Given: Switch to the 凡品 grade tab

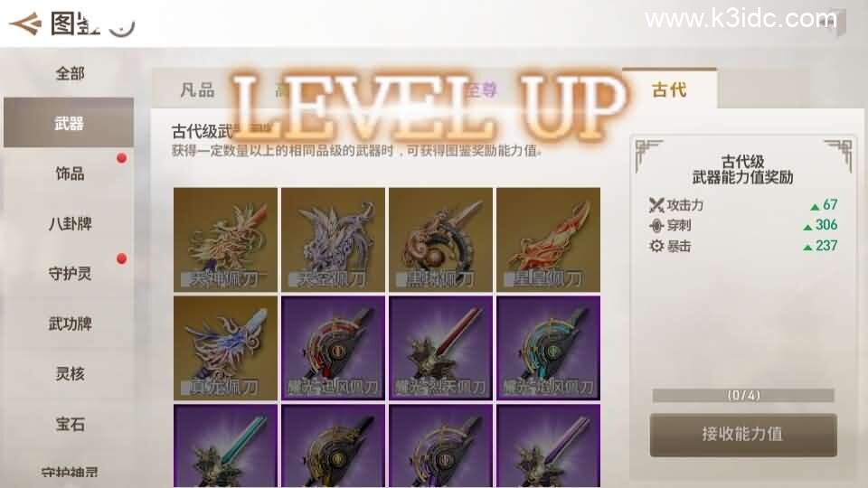Looking at the screenshot, I should 198,89.
